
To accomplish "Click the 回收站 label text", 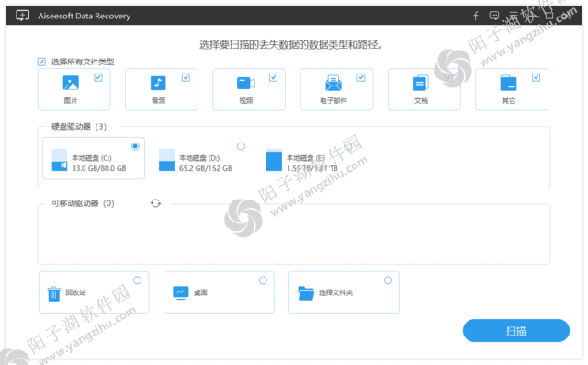I will pos(75,292).
